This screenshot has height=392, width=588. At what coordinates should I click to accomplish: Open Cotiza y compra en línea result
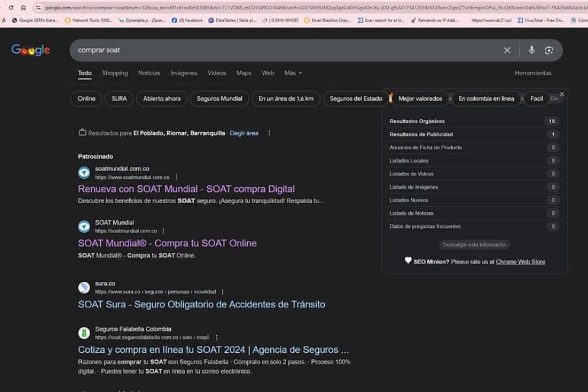[213, 349]
